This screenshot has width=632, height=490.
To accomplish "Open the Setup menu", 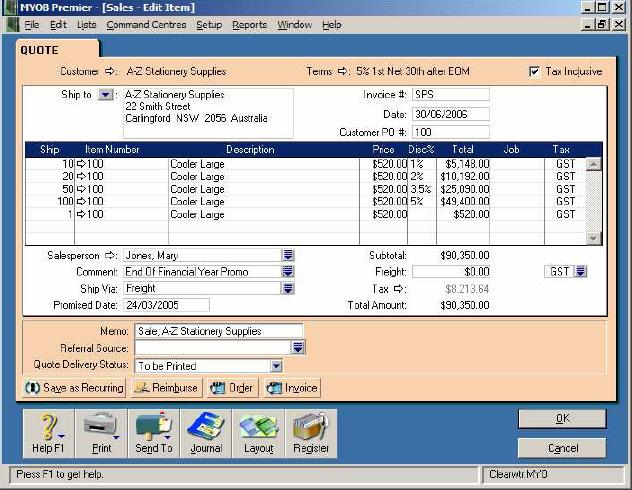I will pyautogui.click(x=209, y=25).
